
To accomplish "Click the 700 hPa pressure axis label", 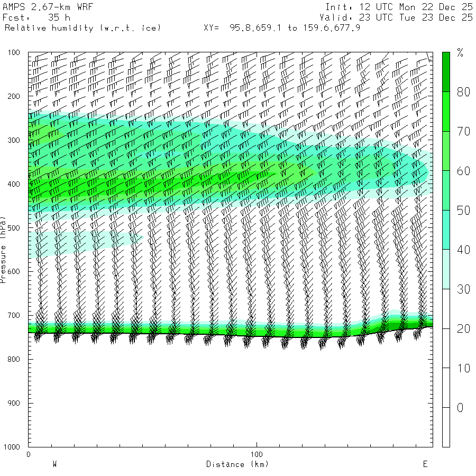I will coord(14,315).
